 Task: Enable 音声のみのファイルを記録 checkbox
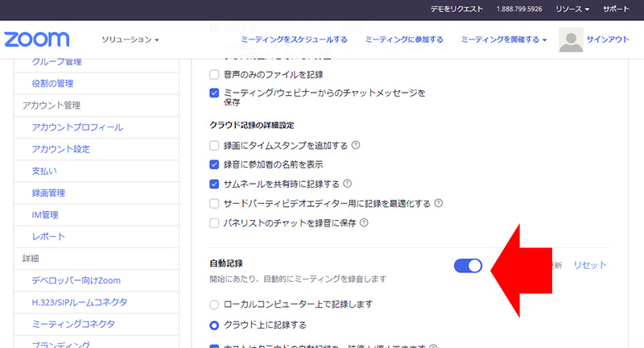pos(214,74)
